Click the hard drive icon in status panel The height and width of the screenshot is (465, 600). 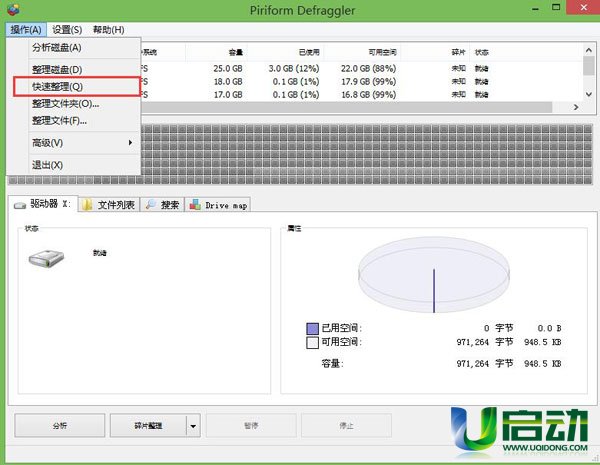tap(46, 258)
